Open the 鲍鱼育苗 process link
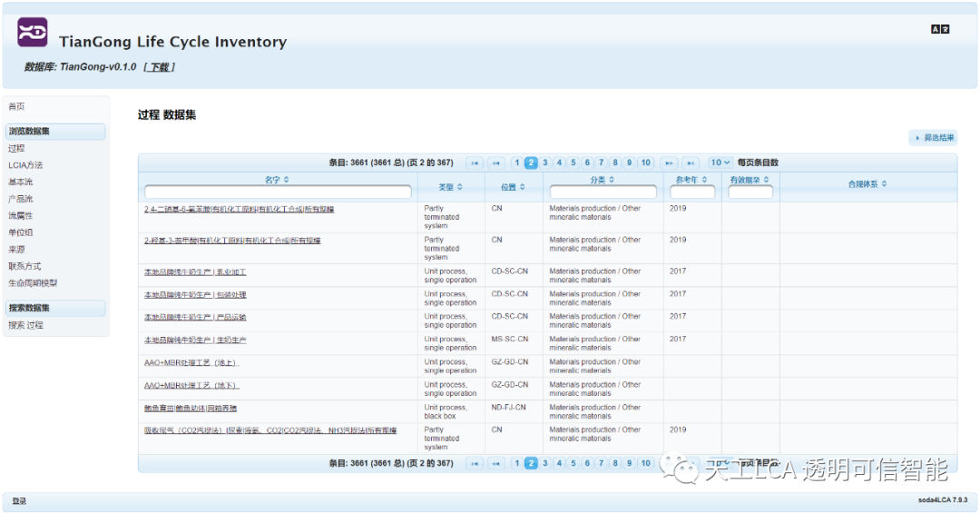The width and height of the screenshot is (980, 513). (x=190, y=409)
